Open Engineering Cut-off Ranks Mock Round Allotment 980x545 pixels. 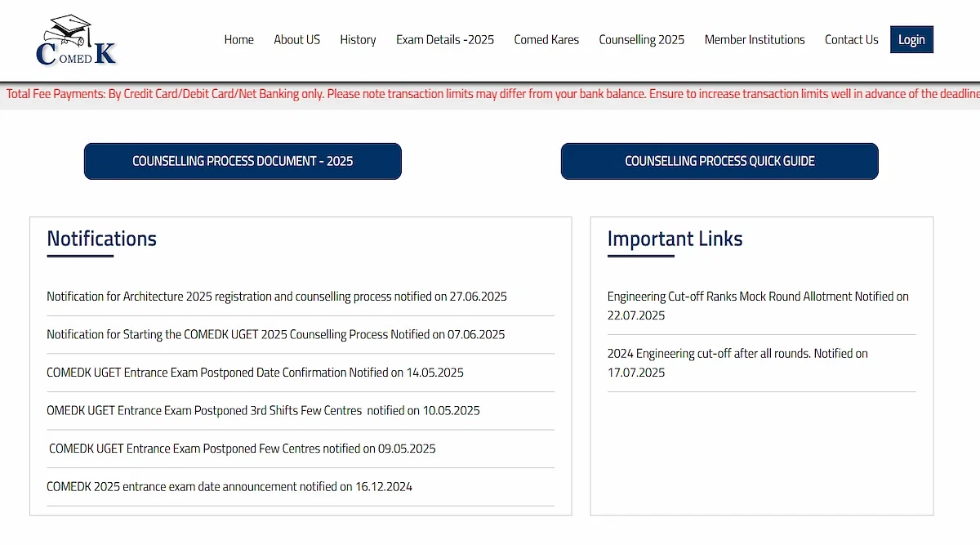point(758,306)
